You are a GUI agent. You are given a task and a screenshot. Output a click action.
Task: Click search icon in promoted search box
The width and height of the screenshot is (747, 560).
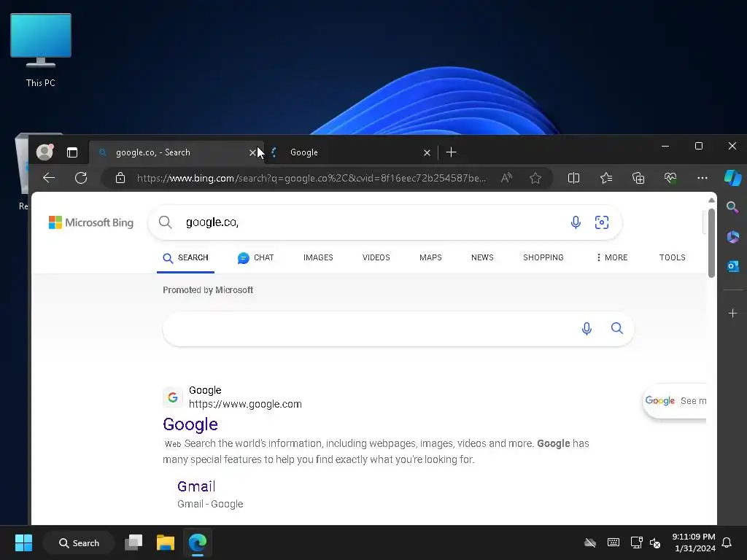(x=617, y=328)
